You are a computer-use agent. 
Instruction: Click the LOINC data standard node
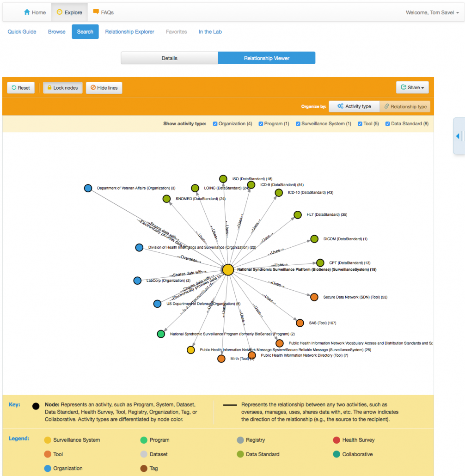pyautogui.click(x=195, y=188)
